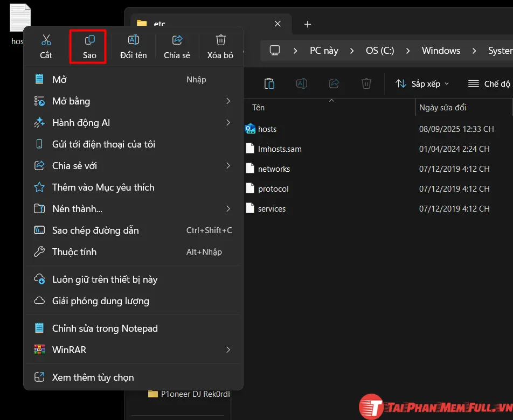Click the Share icon on the Explorer toolbar

tap(334, 83)
